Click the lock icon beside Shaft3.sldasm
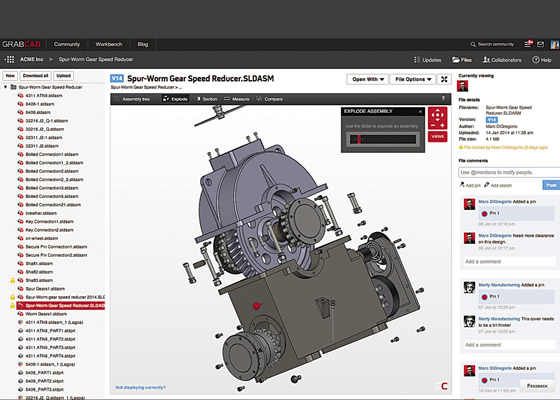Viewport: 560px width, 400px height. (x=12, y=280)
